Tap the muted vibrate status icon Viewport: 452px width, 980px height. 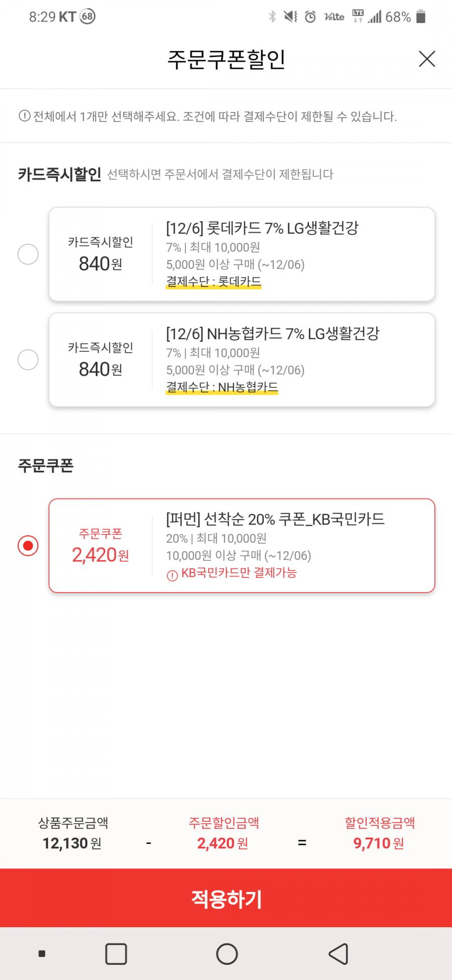tap(290, 17)
